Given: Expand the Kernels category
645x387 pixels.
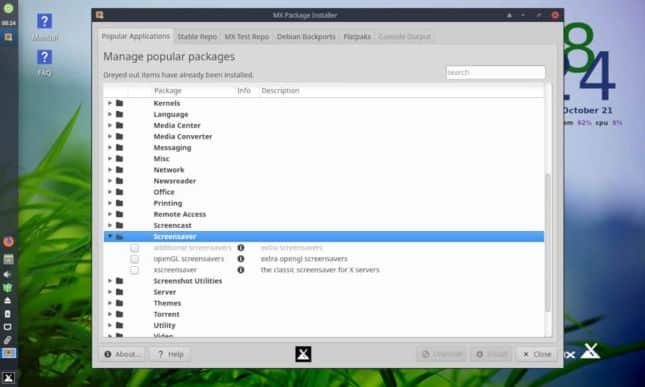Looking at the screenshot, I should pyautogui.click(x=110, y=103).
